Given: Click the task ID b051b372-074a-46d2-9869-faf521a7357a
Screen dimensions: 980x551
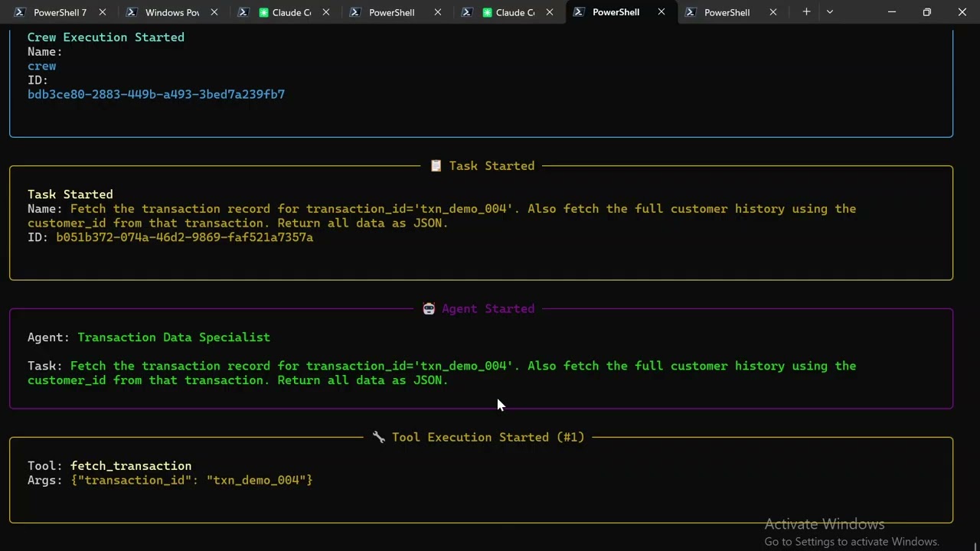Looking at the screenshot, I should point(185,237).
